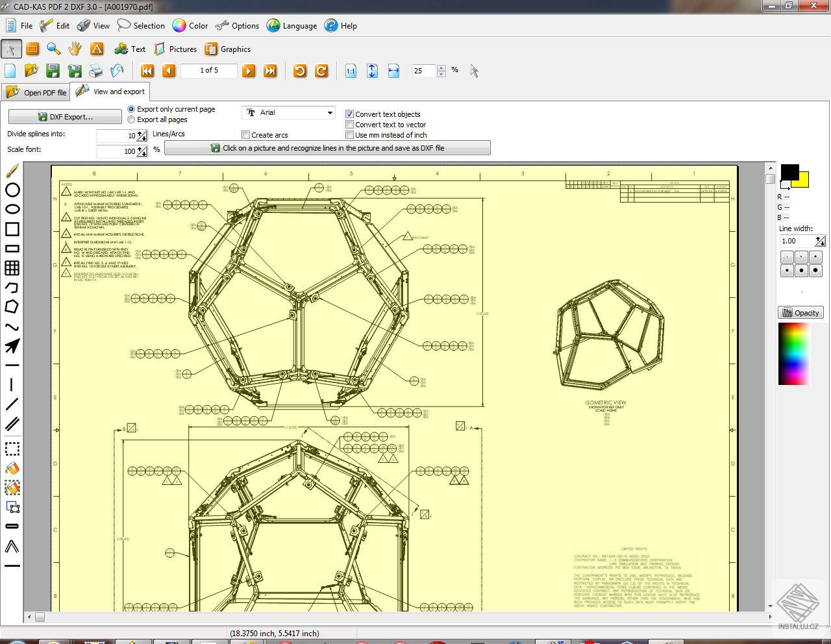Select the Zoom magnifier tool
Image resolution: width=831 pixels, height=644 pixels.
53,49
